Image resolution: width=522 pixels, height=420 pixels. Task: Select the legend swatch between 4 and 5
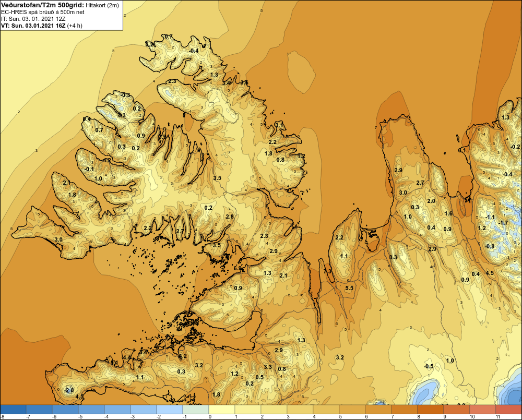(x=326, y=410)
